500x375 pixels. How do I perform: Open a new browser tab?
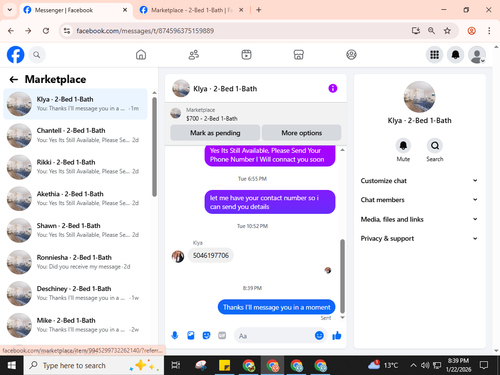click(259, 10)
